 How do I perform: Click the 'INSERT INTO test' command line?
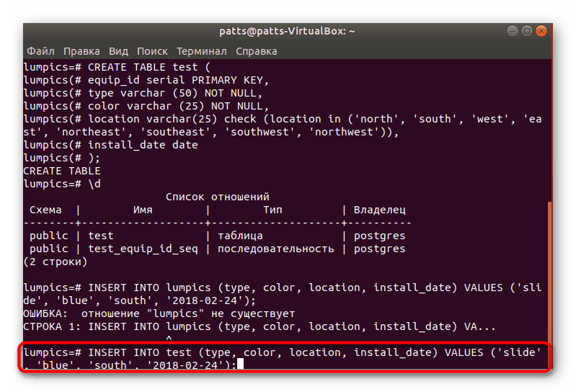pyautogui.click(x=282, y=358)
